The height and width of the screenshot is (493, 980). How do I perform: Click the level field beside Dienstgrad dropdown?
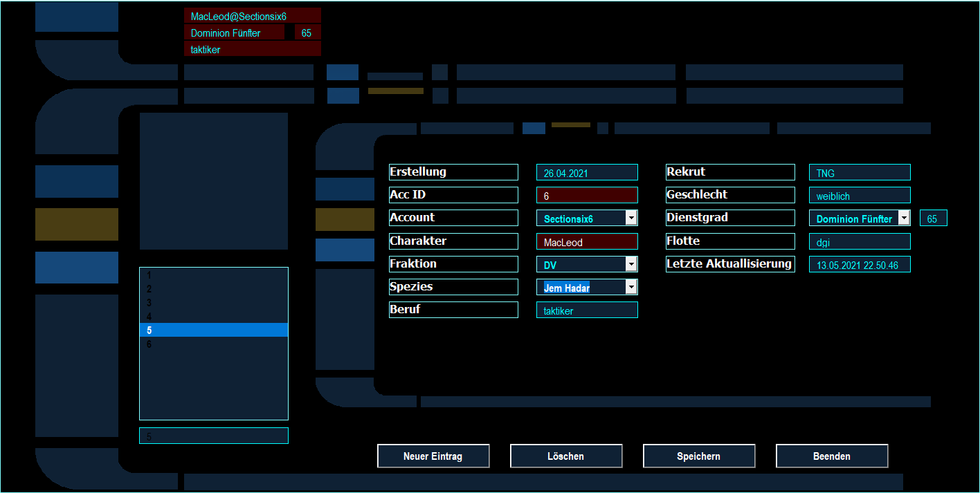(x=933, y=218)
